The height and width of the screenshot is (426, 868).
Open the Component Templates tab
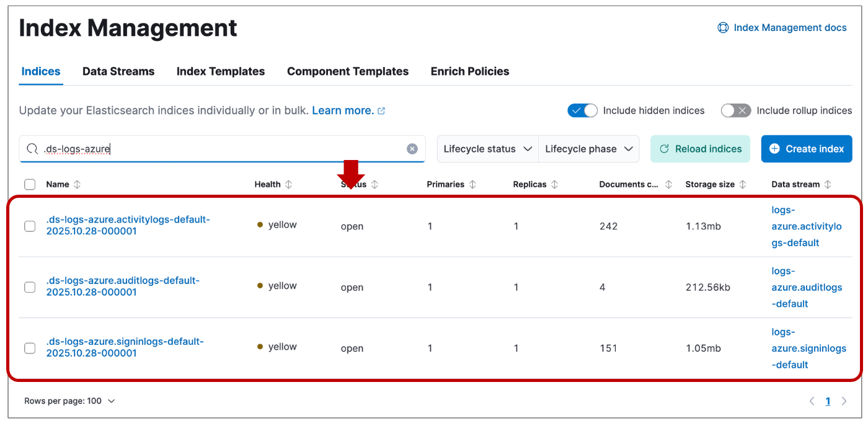[x=347, y=71]
